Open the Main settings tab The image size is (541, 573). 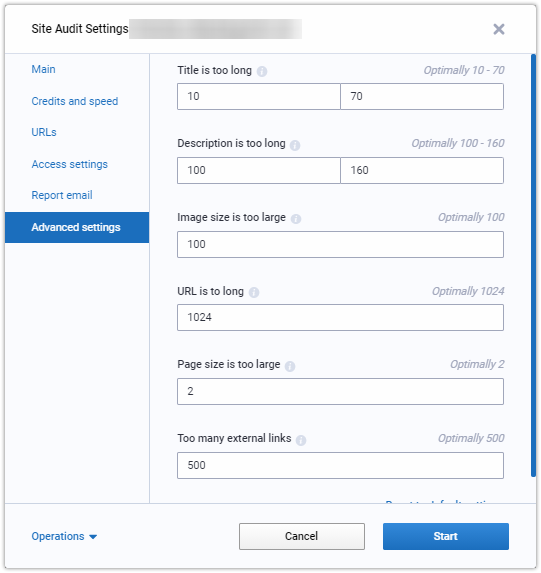pyautogui.click(x=43, y=69)
